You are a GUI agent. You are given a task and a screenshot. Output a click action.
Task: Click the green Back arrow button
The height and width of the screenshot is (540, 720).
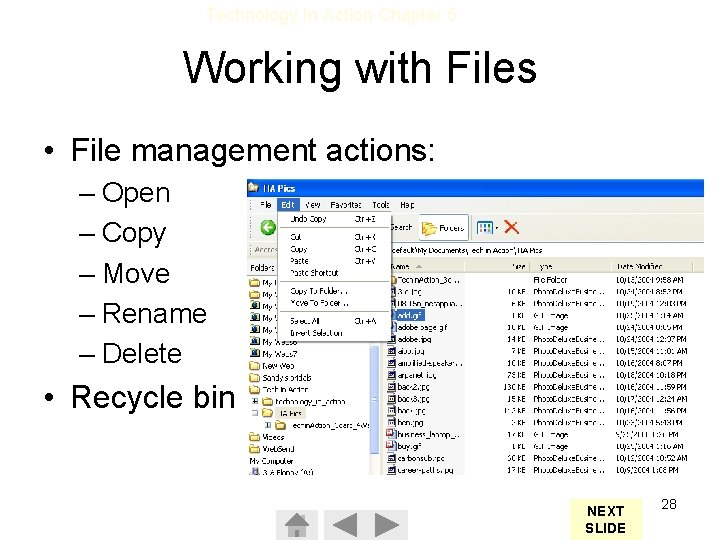tap(268, 227)
